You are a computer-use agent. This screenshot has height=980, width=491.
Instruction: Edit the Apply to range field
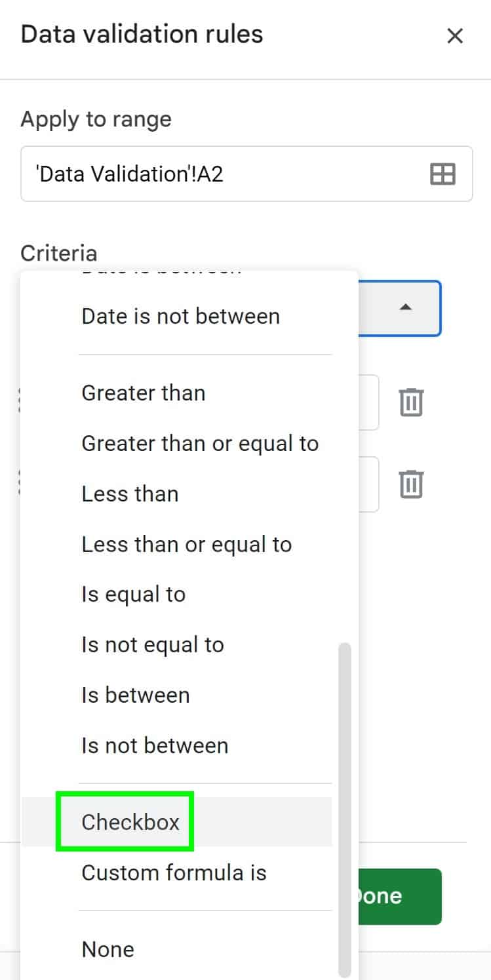point(223,174)
